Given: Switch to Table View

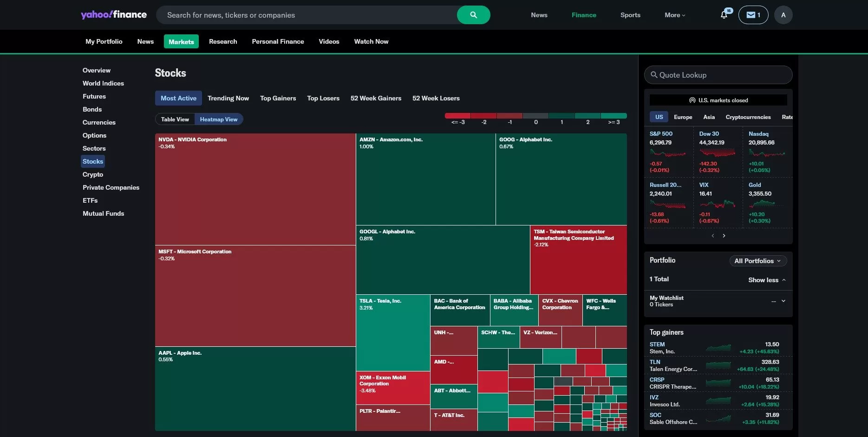Looking at the screenshot, I should pos(175,119).
